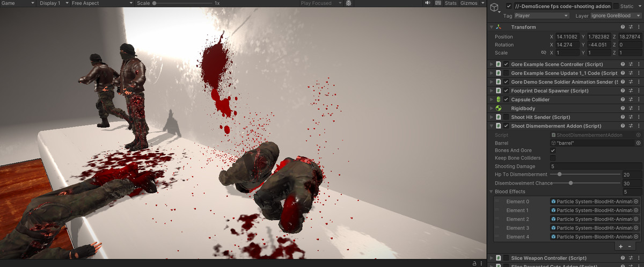
Task: Collapse the Transform component
Action: click(491, 27)
